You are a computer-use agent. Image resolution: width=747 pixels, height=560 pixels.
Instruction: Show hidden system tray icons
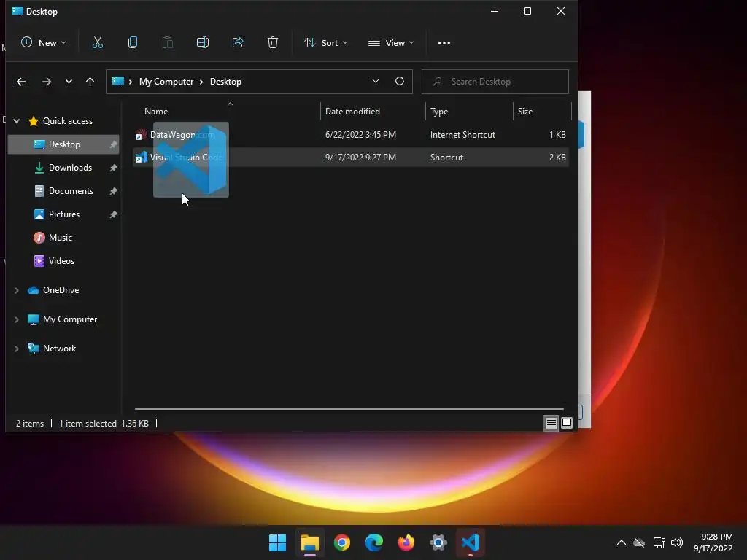[x=622, y=542]
